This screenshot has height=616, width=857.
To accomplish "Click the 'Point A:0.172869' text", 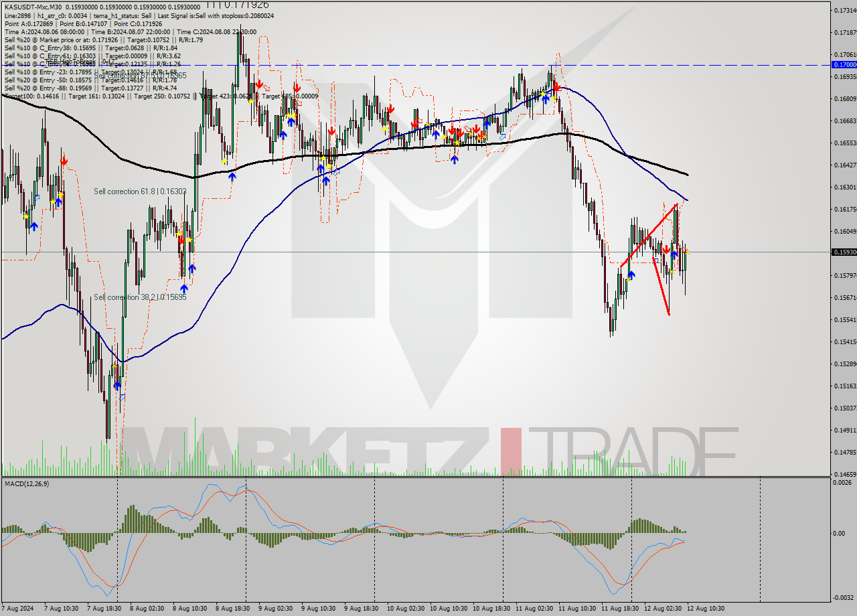I will coord(27,23).
